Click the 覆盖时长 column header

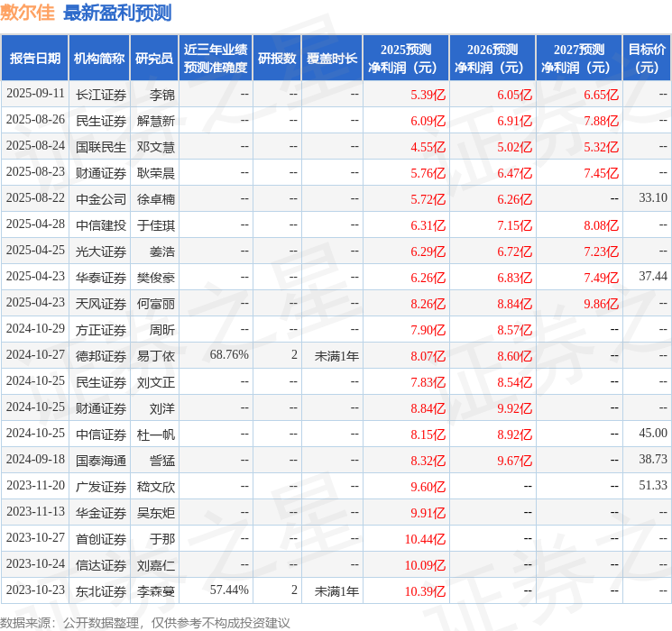click(332, 58)
